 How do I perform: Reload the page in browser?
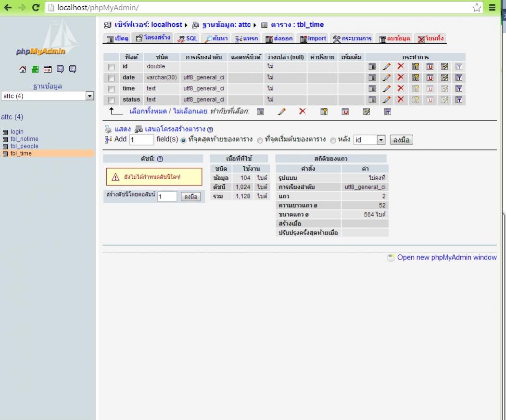click(36, 7)
